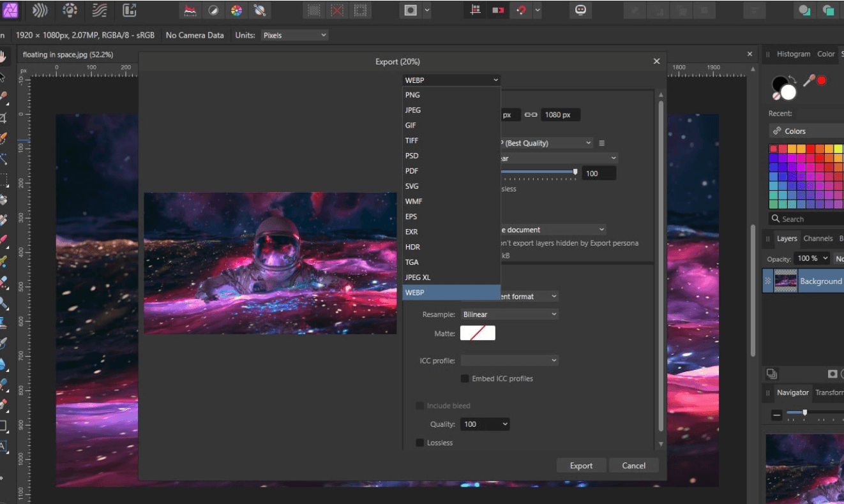Enable the Embed ICC profiles checkbox
This screenshot has height=504, width=844.
pyautogui.click(x=465, y=378)
